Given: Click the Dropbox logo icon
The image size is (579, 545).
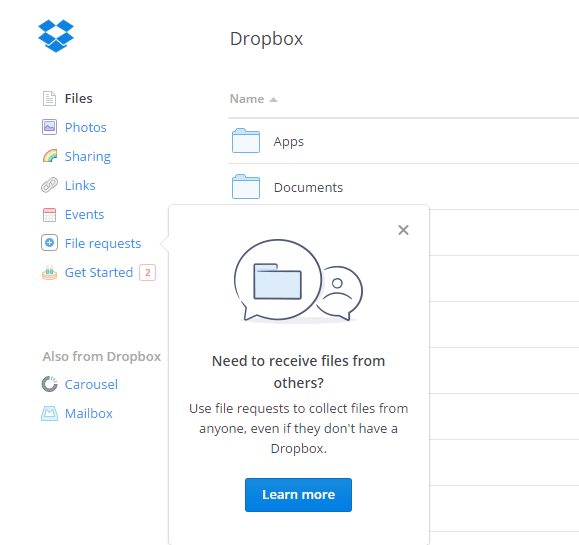Looking at the screenshot, I should [56, 36].
